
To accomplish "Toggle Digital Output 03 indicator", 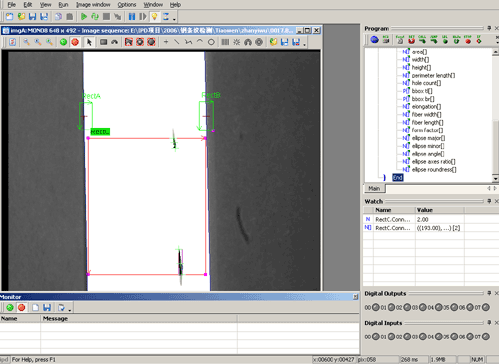I will point(423,307).
